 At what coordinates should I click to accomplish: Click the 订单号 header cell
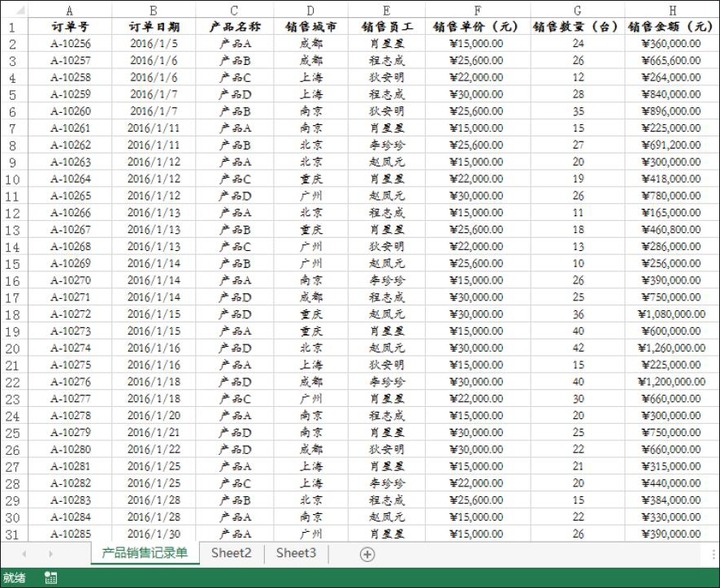[x=69, y=27]
